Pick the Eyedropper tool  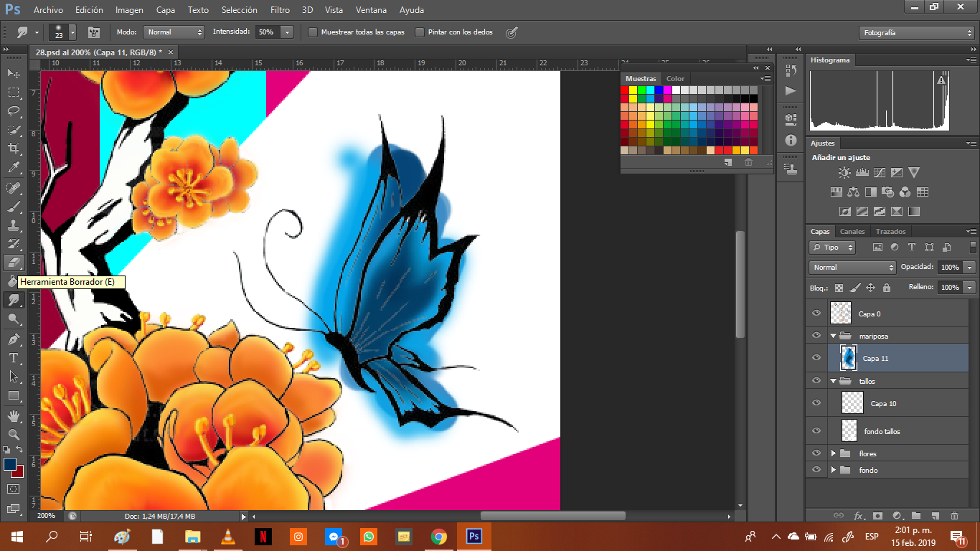(14, 168)
